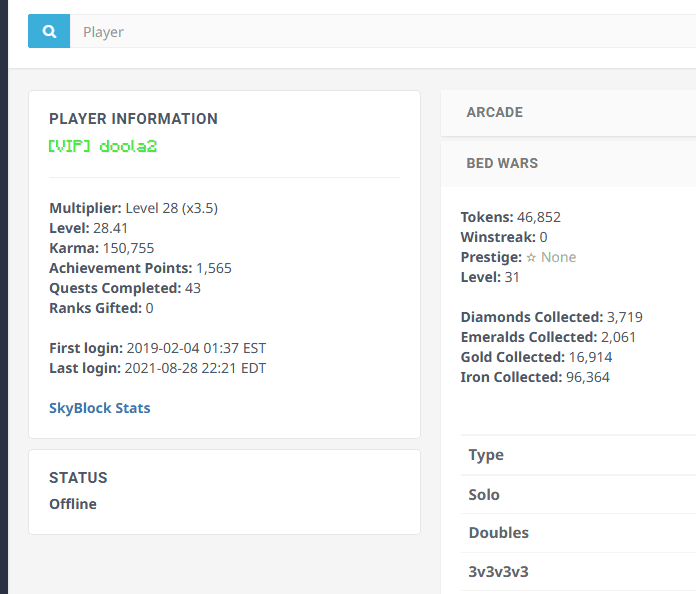Select the Last login 2021-08-28 line
Screen dimensions: 696x594
coord(158,368)
